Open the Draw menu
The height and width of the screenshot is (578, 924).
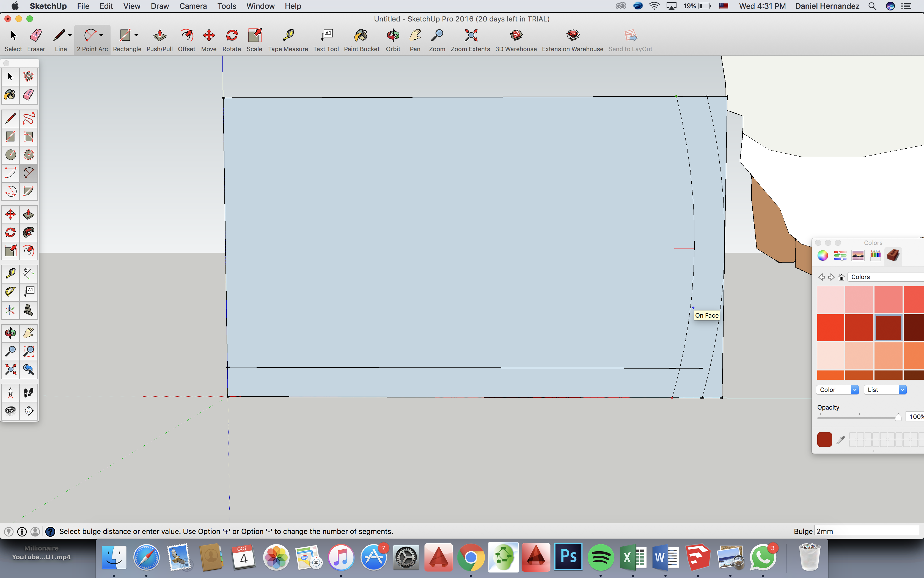pos(159,6)
